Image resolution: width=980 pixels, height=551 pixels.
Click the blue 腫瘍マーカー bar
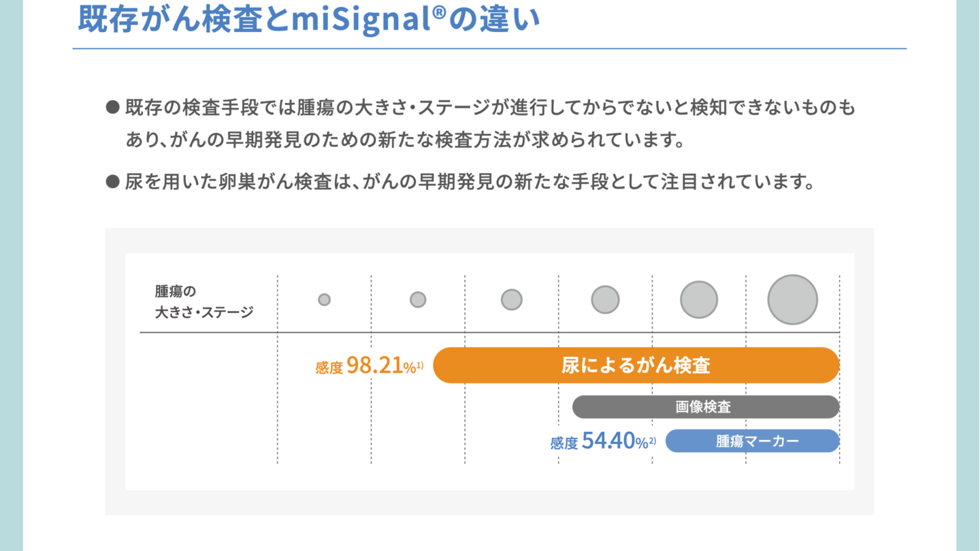pos(753,441)
